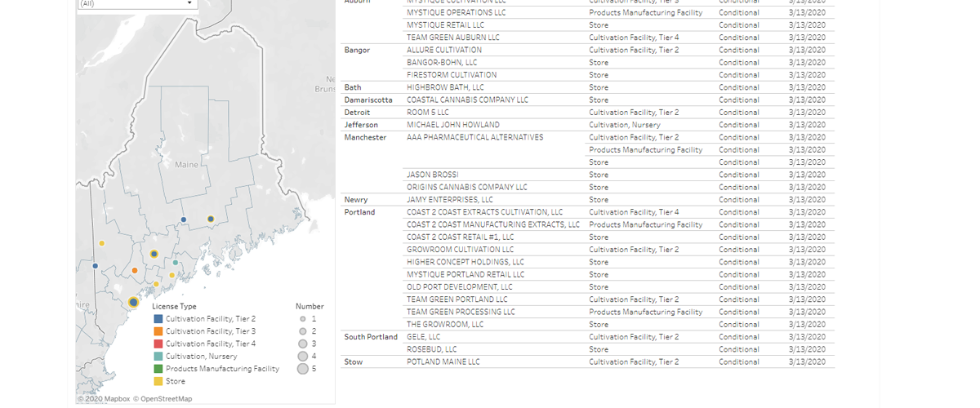Click the Bangor city cell
This screenshot has height=408, width=980.
(x=357, y=50)
